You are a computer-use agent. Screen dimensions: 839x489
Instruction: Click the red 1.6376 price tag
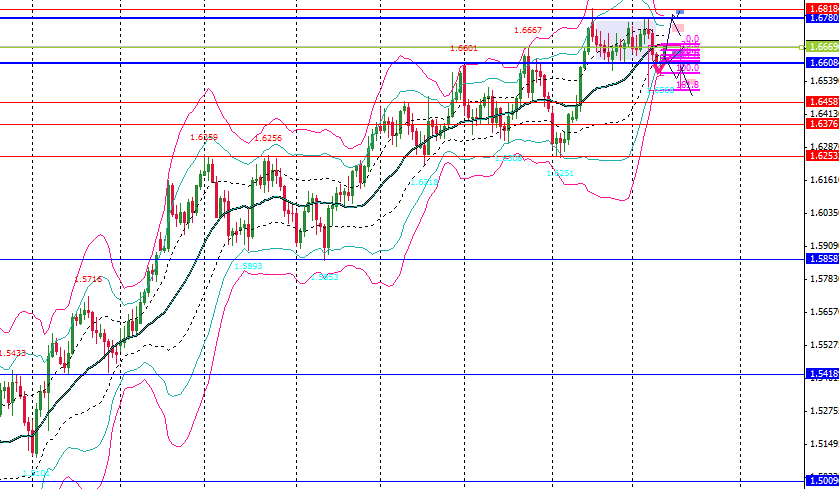point(822,124)
